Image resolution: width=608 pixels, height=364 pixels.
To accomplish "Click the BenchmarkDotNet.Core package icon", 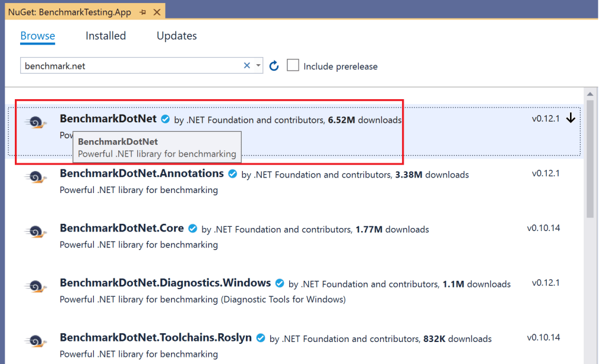I will [x=36, y=232].
